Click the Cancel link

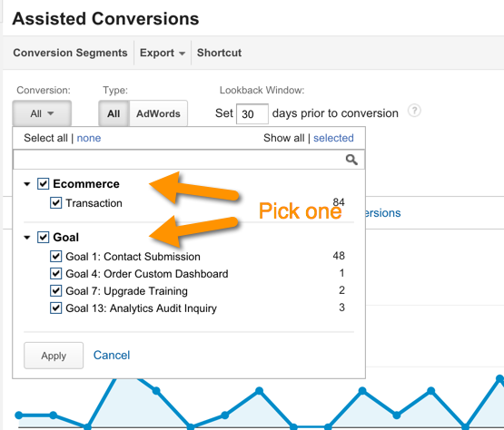coord(112,356)
